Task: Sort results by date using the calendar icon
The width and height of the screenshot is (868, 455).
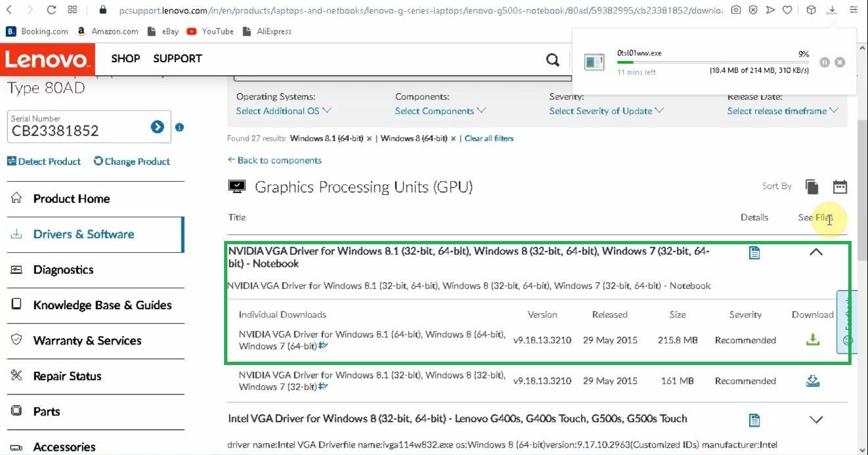Action: pos(840,186)
